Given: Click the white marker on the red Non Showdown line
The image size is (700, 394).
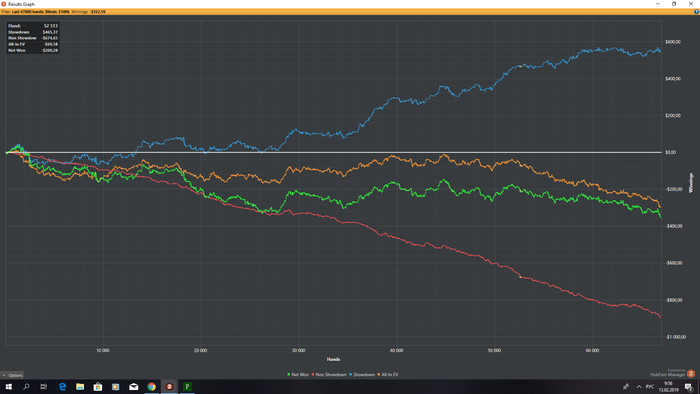Looking at the screenshot, I should (x=520, y=277).
